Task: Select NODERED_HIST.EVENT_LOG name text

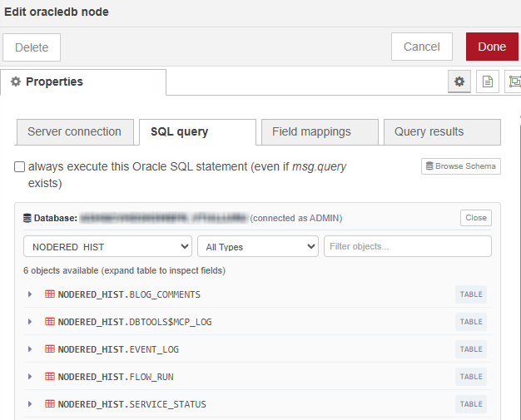Action: 118,349
